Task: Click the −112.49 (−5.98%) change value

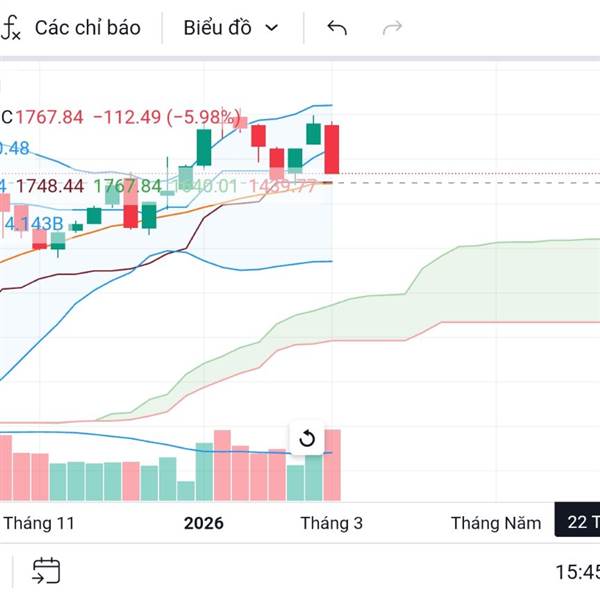Action: 167,117
